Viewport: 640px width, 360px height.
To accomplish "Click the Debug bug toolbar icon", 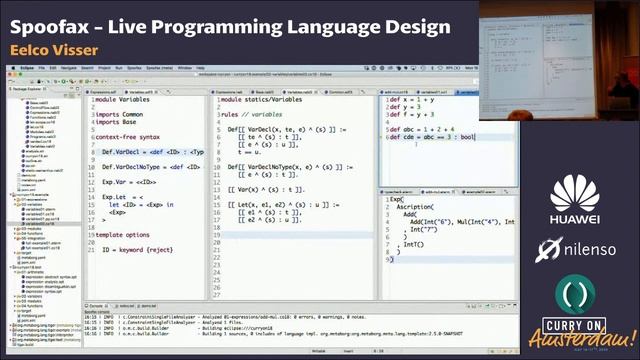I will 57,82.
